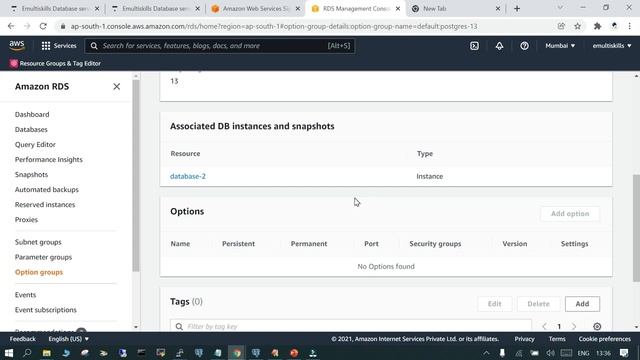Bookmark this page with star icon

[x=578, y=26]
